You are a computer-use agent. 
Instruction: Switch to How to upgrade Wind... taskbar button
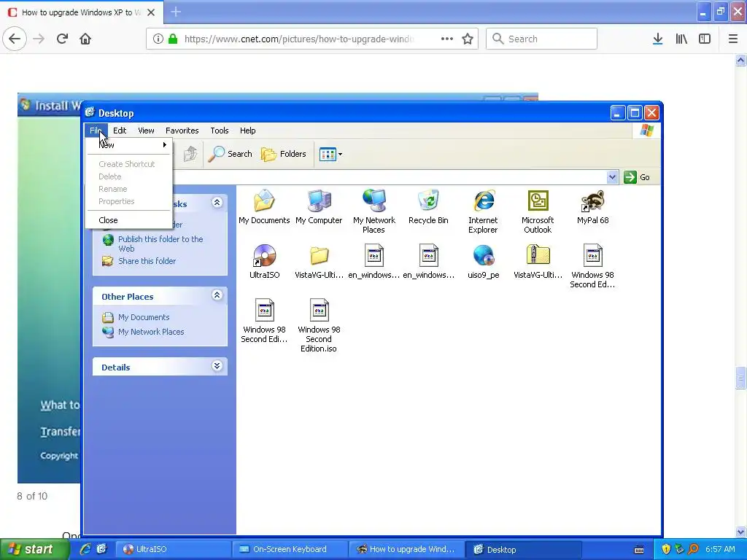pos(406,549)
